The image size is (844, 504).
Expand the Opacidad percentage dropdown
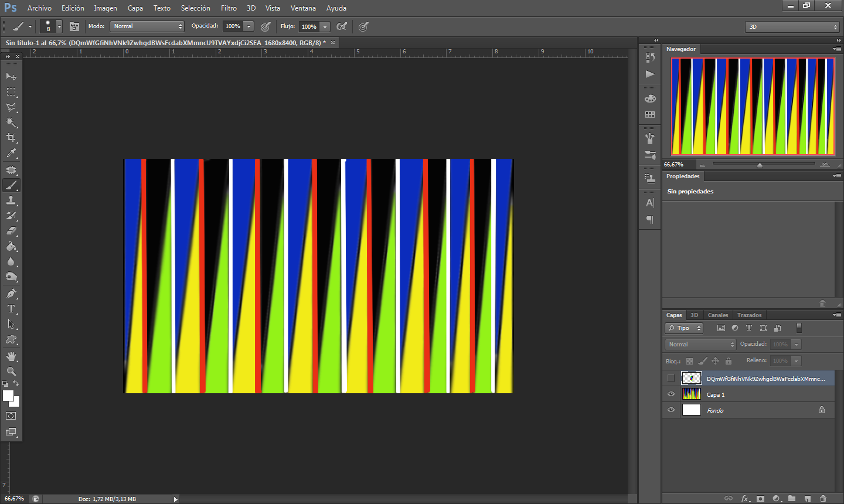(249, 26)
